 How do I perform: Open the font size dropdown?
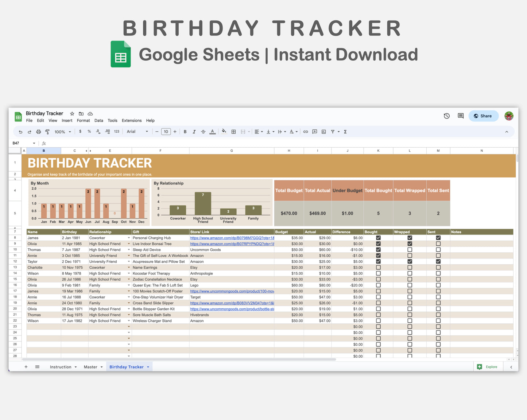(x=166, y=132)
